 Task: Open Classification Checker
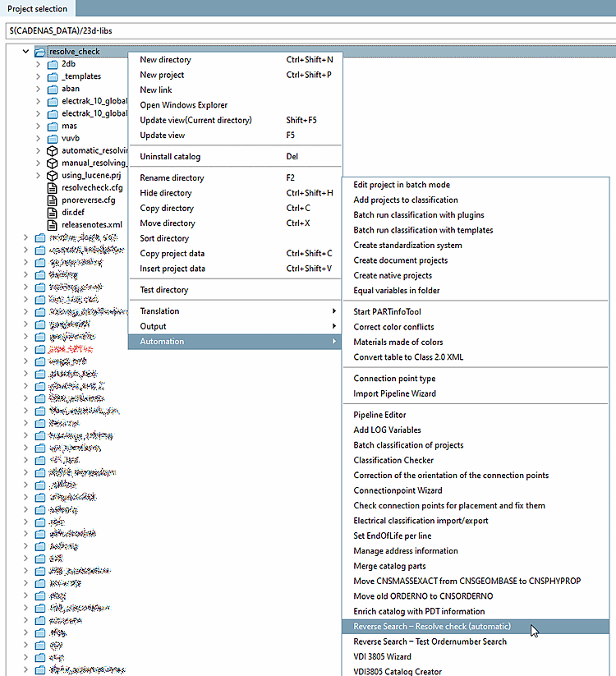[476, 460]
